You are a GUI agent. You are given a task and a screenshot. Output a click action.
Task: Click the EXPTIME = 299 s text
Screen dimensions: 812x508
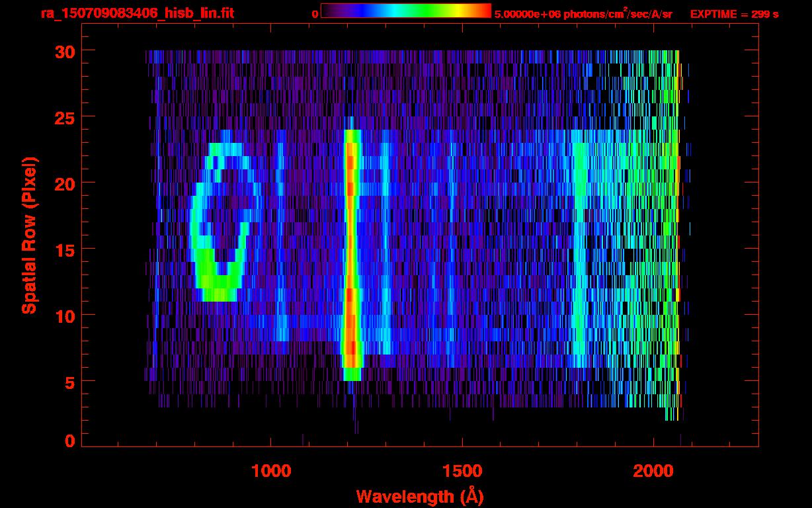pyautogui.click(x=734, y=14)
